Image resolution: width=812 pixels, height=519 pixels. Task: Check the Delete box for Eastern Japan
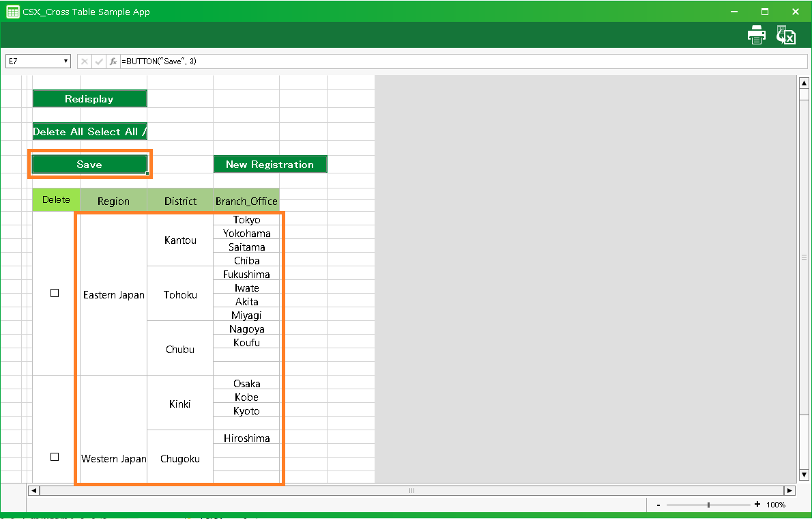[x=55, y=293]
